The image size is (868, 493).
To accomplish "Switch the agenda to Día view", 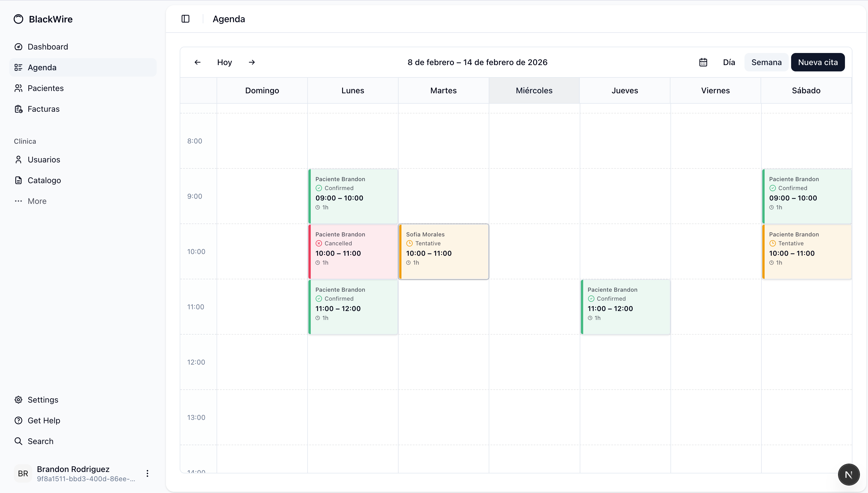I will (729, 62).
